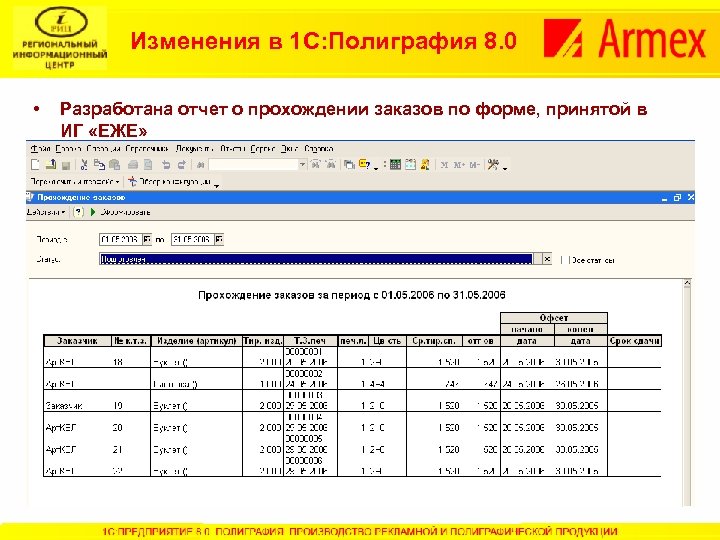The height and width of the screenshot is (540, 720).
Task: Open the Сервис menu
Action: 263,149
